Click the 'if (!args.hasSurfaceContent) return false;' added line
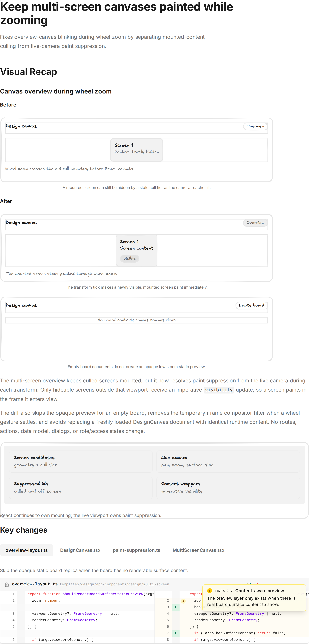Screen dimensions: 309x644 240,633
